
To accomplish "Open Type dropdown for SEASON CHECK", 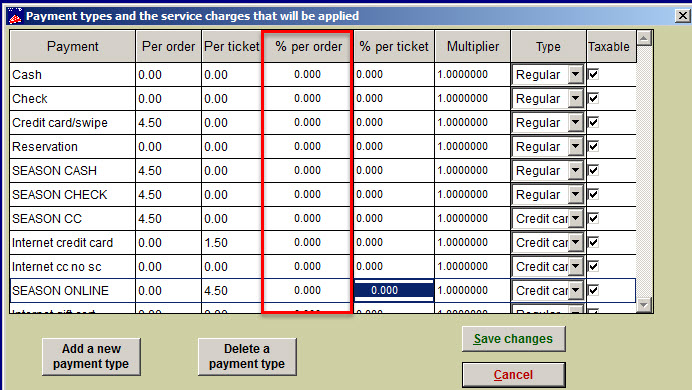I will pyautogui.click(x=575, y=195).
